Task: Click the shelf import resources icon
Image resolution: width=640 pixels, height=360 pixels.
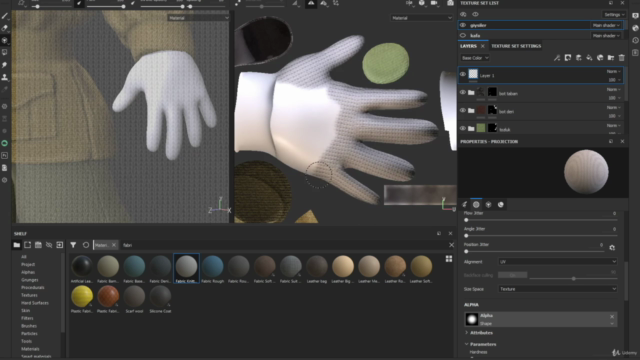Action: [x=60, y=245]
